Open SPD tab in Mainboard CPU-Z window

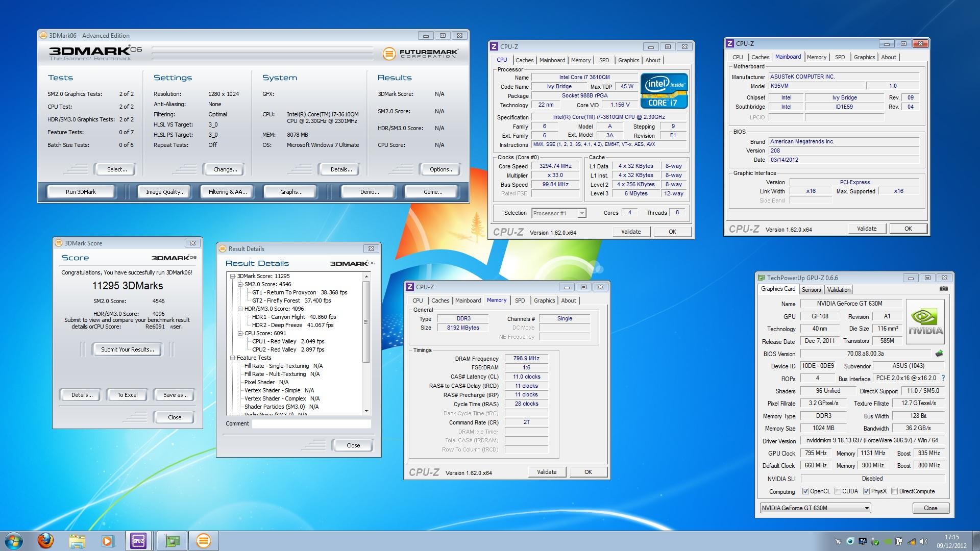[x=840, y=57]
